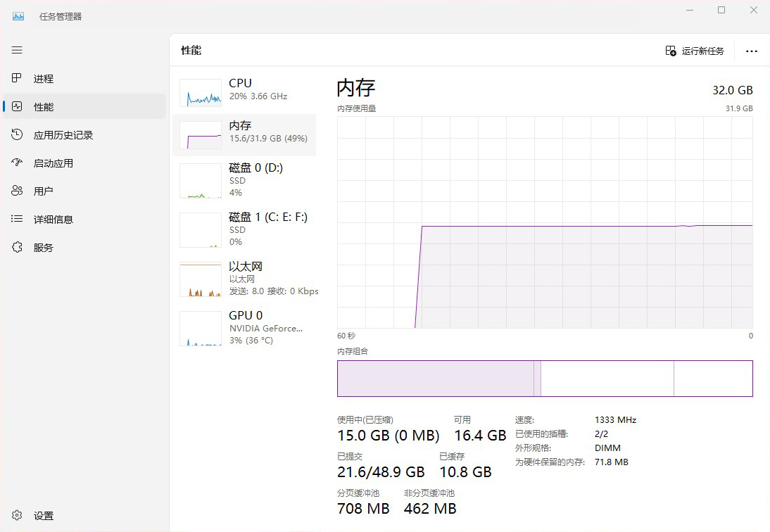This screenshot has height=532, width=770.
Task: Open the 进程 processes page icon
Action: [x=17, y=78]
